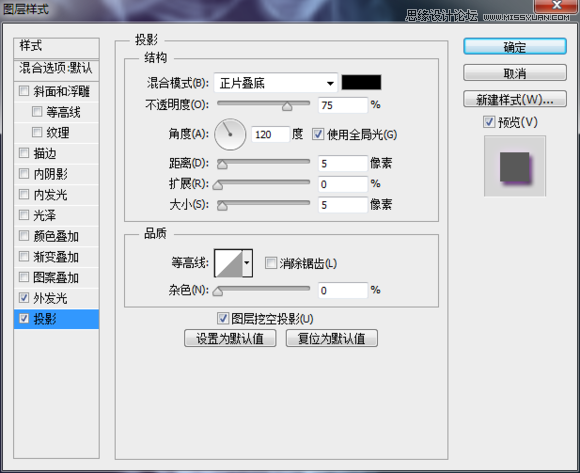Click the style preview thumbnail
The width and height of the screenshot is (580, 473).
[515, 166]
